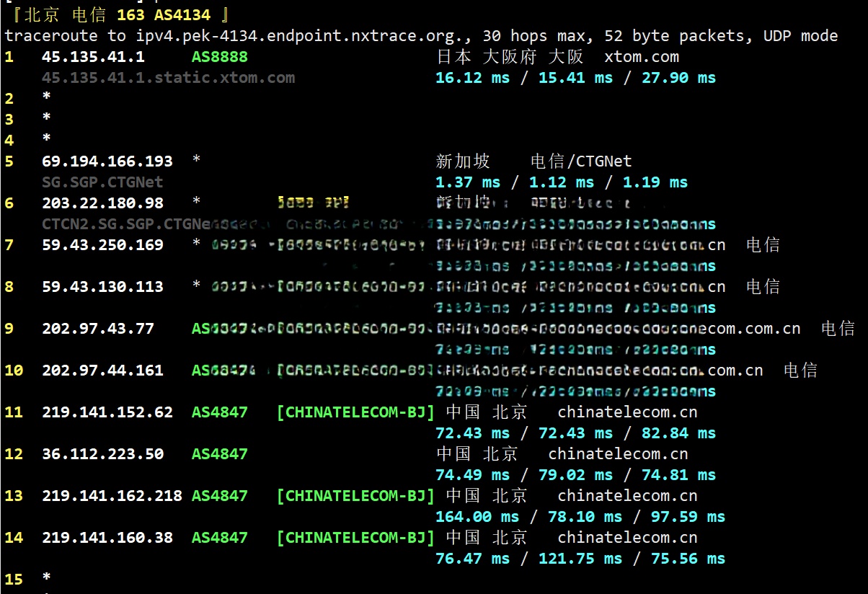Click the IP address 202.97.43.77
This screenshot has width=868, height=594.
pos(98,329)
